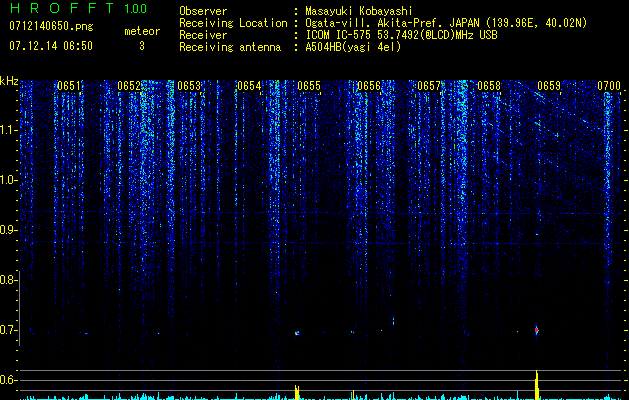Click the 0659 time marker
Screen dimensions: 629x400
pyautogui.click(x=549, y=86)
